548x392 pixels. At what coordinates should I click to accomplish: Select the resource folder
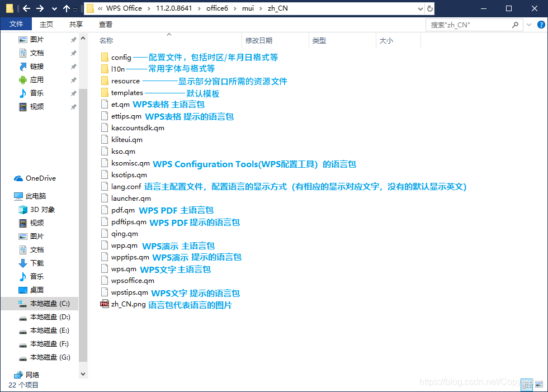125,81
